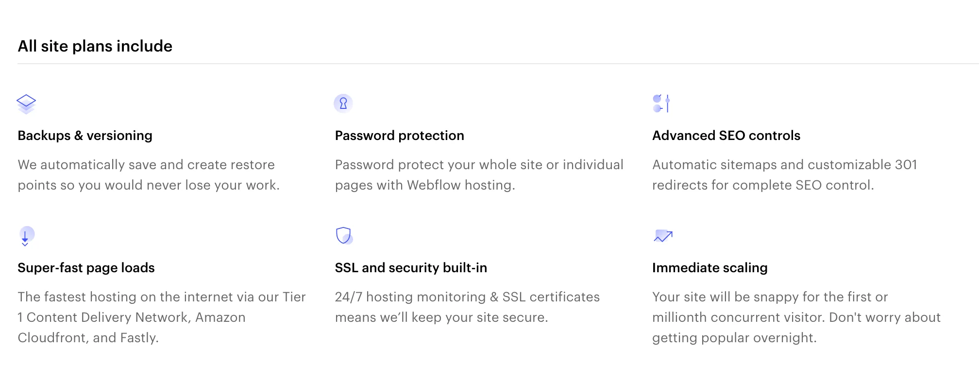The width and height of the screenshot is (980, 385).
Task: Click the millionth concurrent visitor description
Action: tap(796, 317)
